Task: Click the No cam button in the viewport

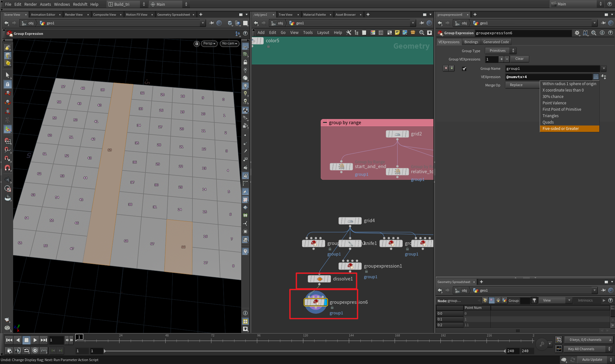Action: pyautogui.click(x=229, y=43)
